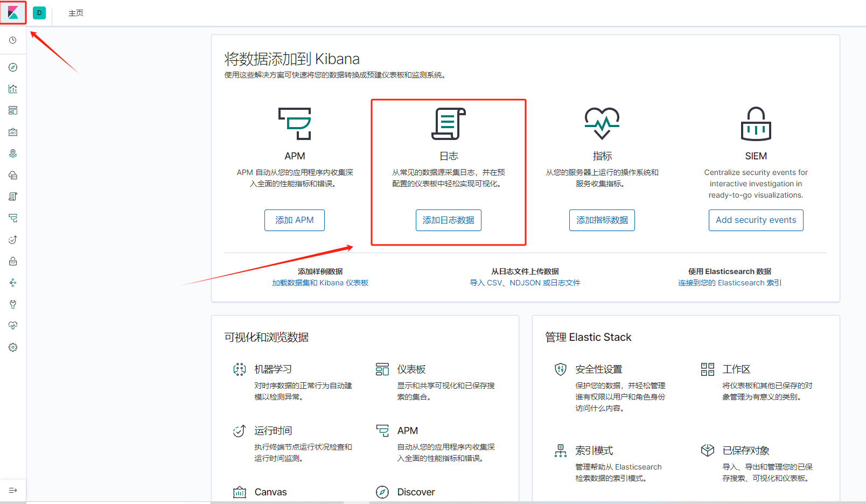Open Discover compass icon in sidebar

point(13,67)
